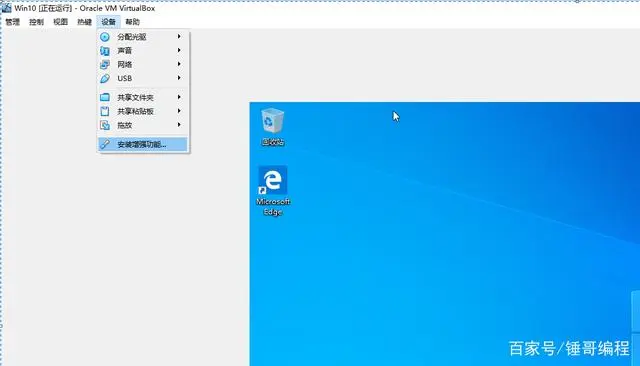
Task: Select the Microsoft Edge shortcut on the guest desktop
Action: coord(273,191)
